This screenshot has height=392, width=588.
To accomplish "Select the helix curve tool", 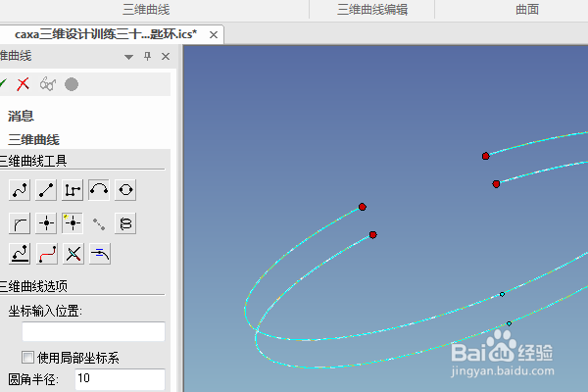I will click(125, 223).
